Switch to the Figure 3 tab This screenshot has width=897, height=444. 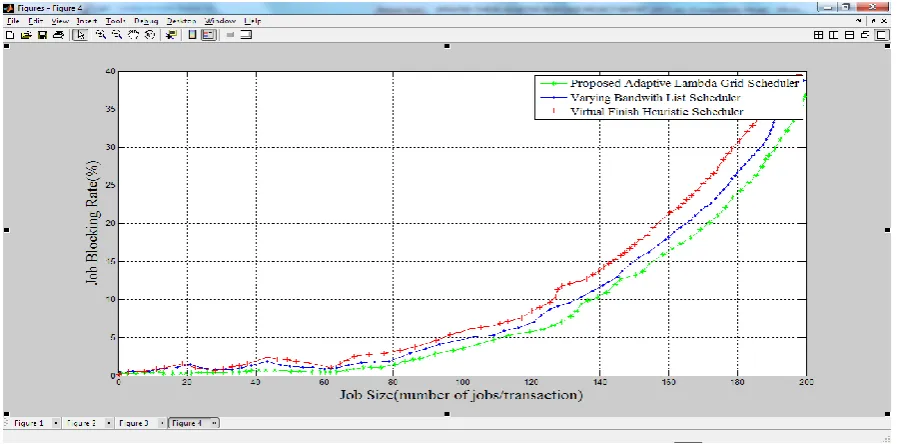[134, 423]
